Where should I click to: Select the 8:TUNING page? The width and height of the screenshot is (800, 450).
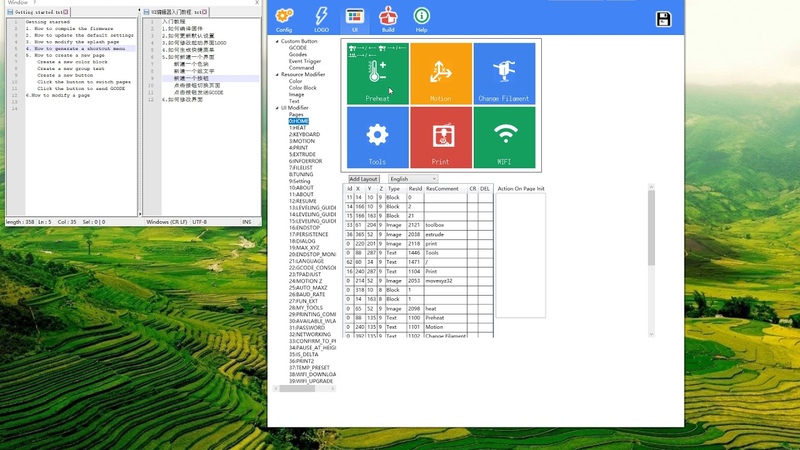[301, 174]
